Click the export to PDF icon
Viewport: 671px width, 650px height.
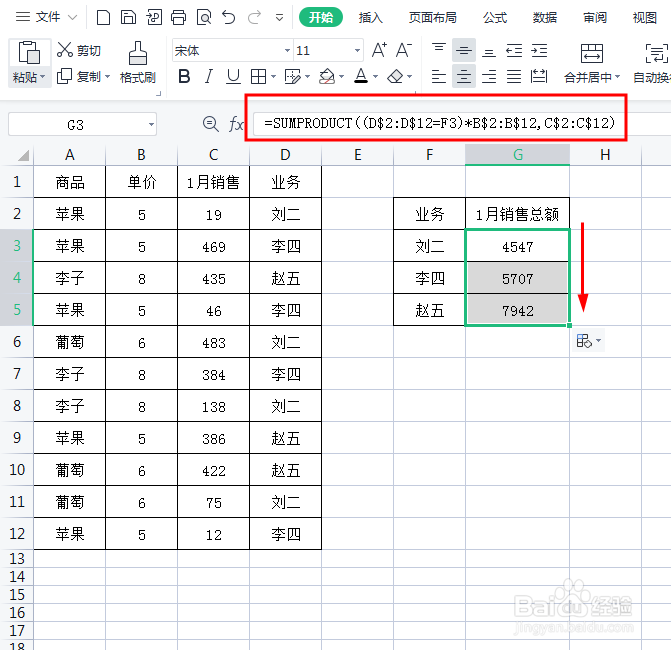[x=154, y=18]
